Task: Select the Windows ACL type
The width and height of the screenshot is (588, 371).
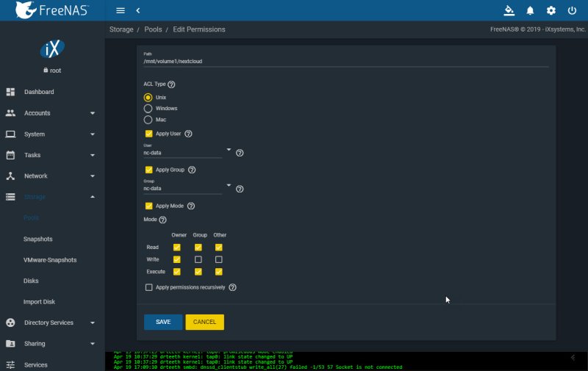Action: coord(148,109)
